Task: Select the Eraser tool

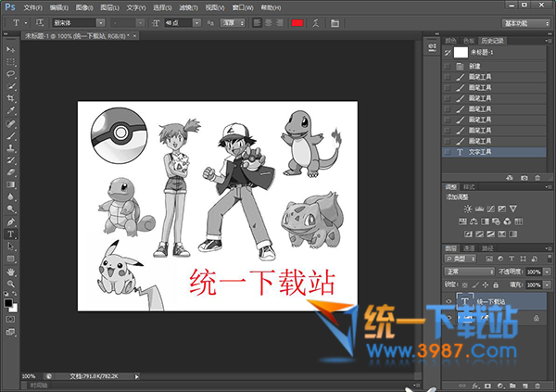Action: click(10, 172)
